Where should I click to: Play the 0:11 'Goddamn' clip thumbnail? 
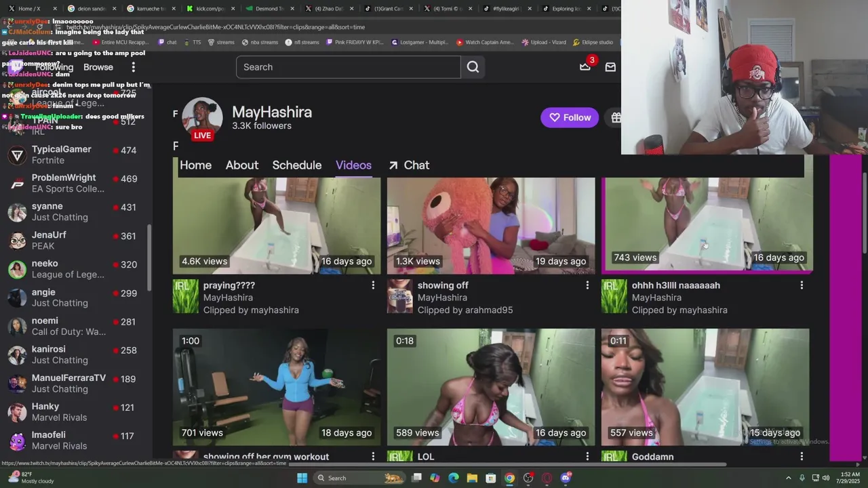[x=705, y=387]
